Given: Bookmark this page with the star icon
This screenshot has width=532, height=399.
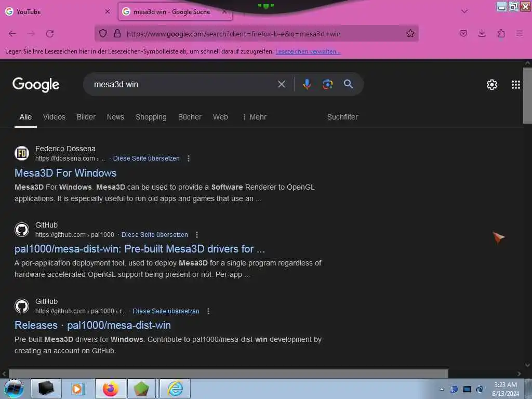Looking at the screenshot, I should [x=410, y=33].
